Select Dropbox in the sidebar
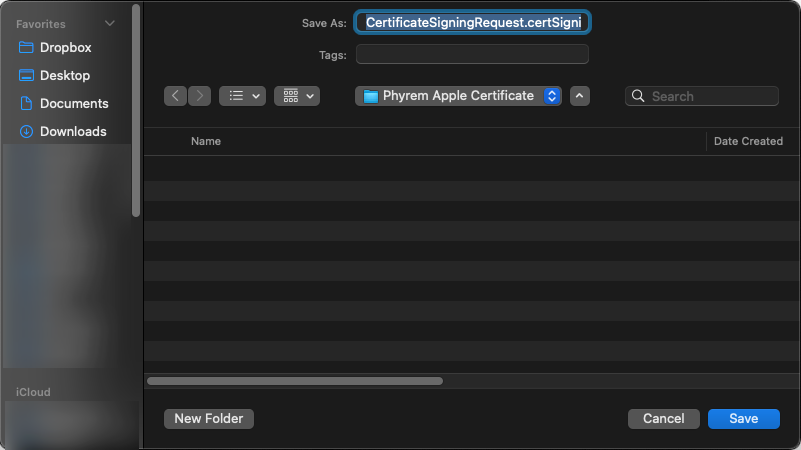Screen dimensions: 801x450 tap(65, 47)
